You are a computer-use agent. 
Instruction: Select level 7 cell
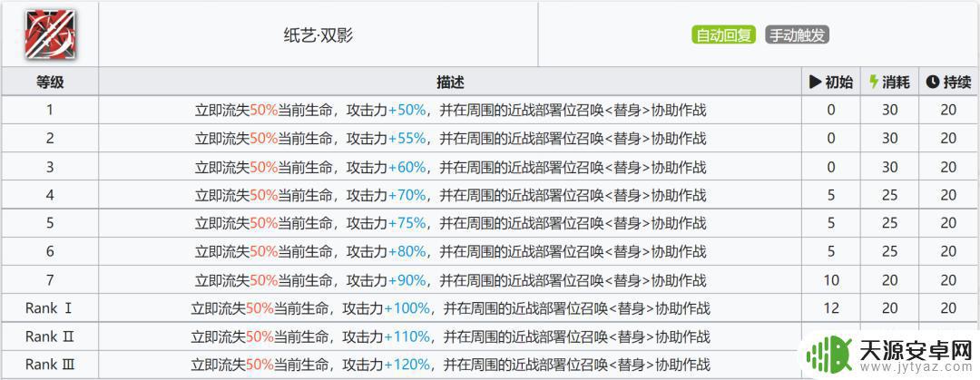point(50,280)
